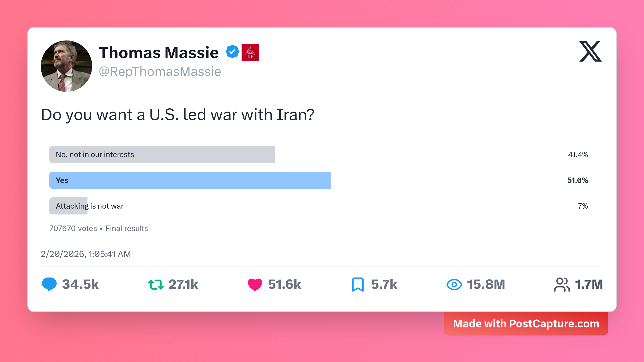The width and height of the screenshot is (644, 362).
Task: Click the pink heart like icon
Action: (x=255, y=285)
